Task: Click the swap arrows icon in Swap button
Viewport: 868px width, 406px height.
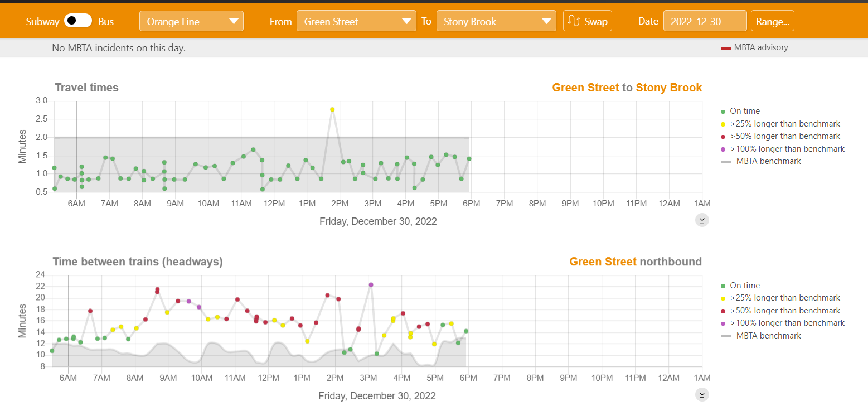Action: [574, 22]
